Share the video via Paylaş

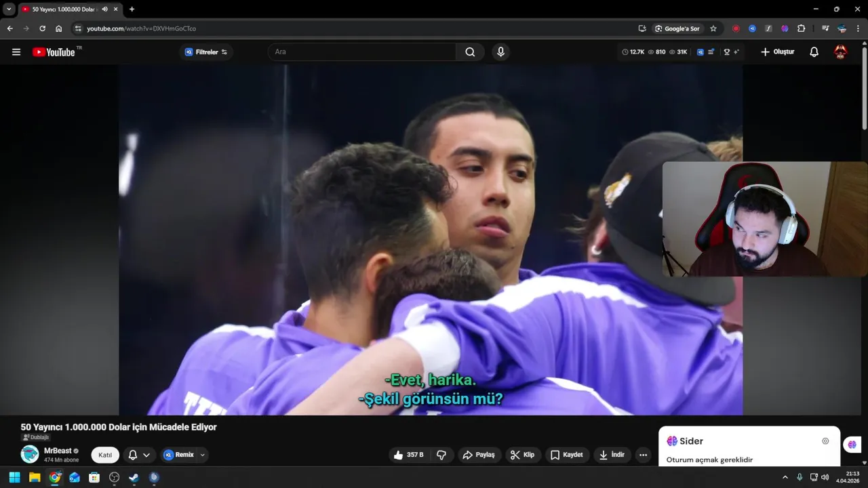pyautogui.click(x=479, y=455)
